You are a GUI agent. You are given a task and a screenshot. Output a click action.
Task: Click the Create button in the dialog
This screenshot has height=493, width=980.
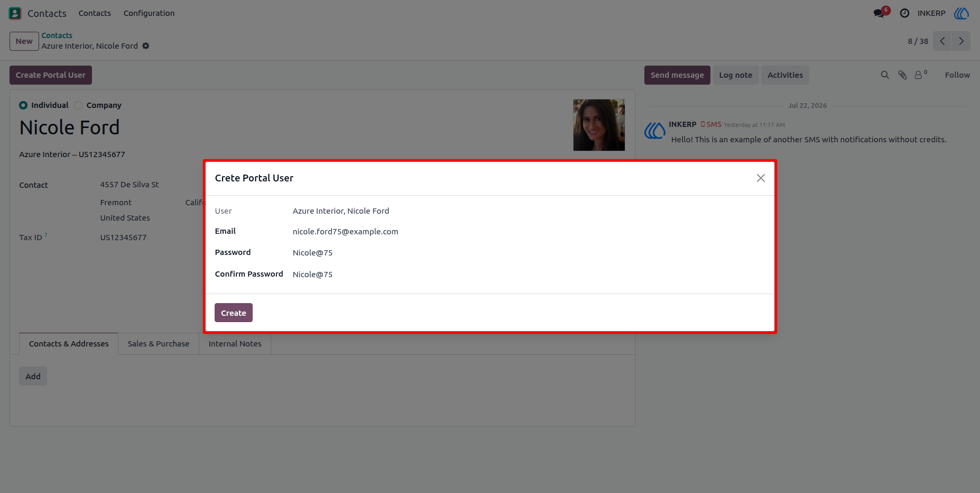click(234, 313)
